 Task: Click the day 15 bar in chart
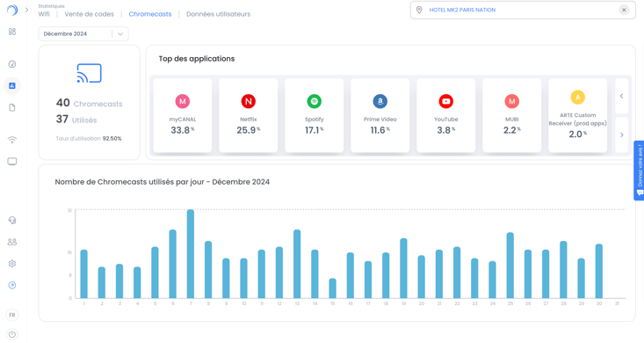click(x=332, y=288)
